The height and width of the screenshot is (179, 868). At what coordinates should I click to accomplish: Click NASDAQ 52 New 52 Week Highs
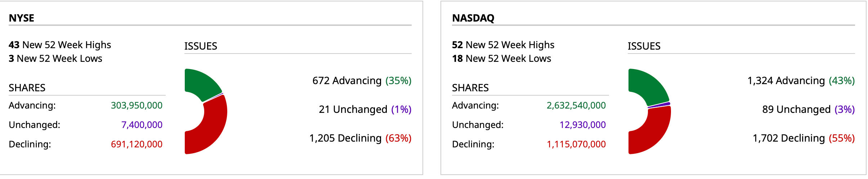[503, 45]
